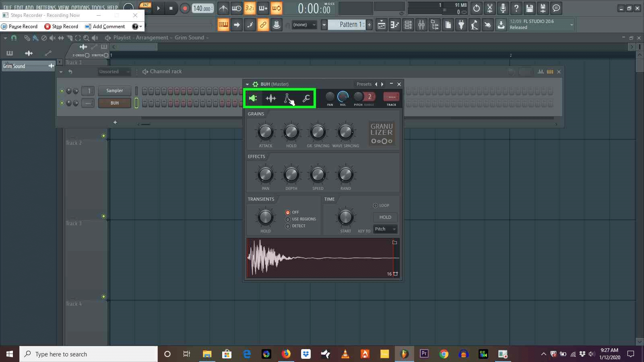Toggle typing keyboard to piano icon
The height and width of the screenshot is (362, 644).
pos(223,25)
